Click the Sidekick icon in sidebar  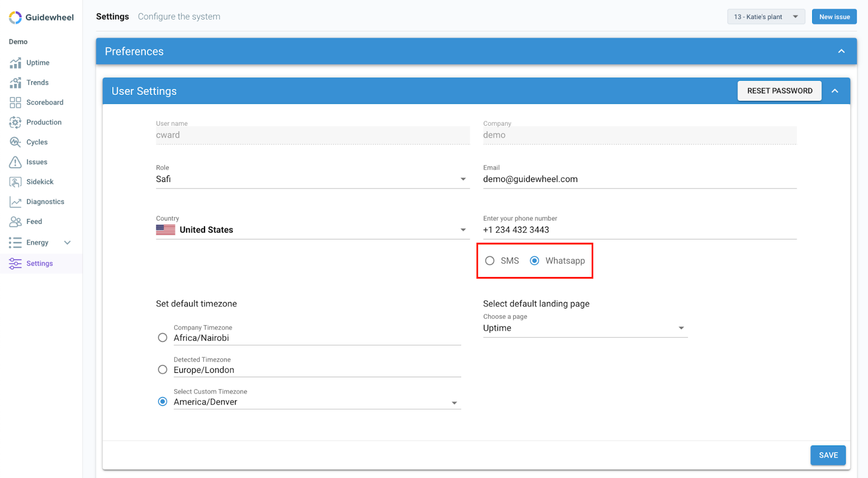pos(15,182)
